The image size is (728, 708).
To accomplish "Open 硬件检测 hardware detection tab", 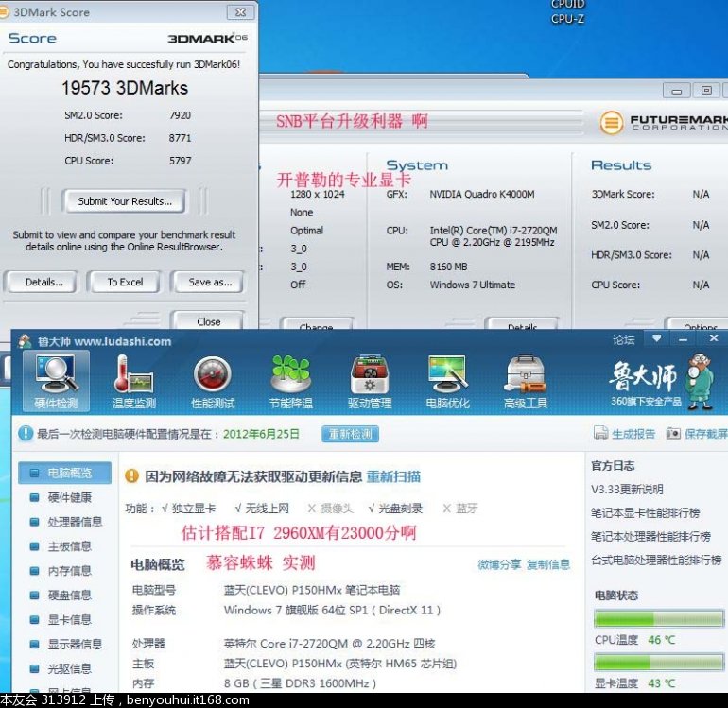I will (x=56, y=382).
